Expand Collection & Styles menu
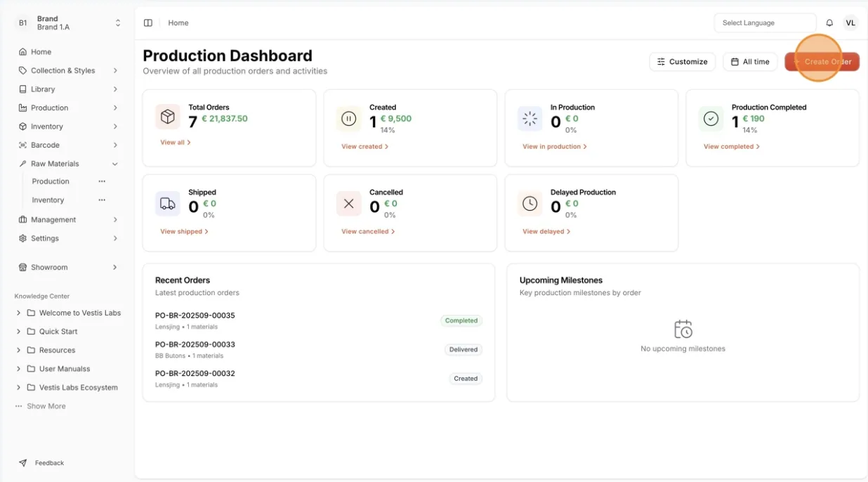This screenshot has height=482, width=868. pos(69,70)
